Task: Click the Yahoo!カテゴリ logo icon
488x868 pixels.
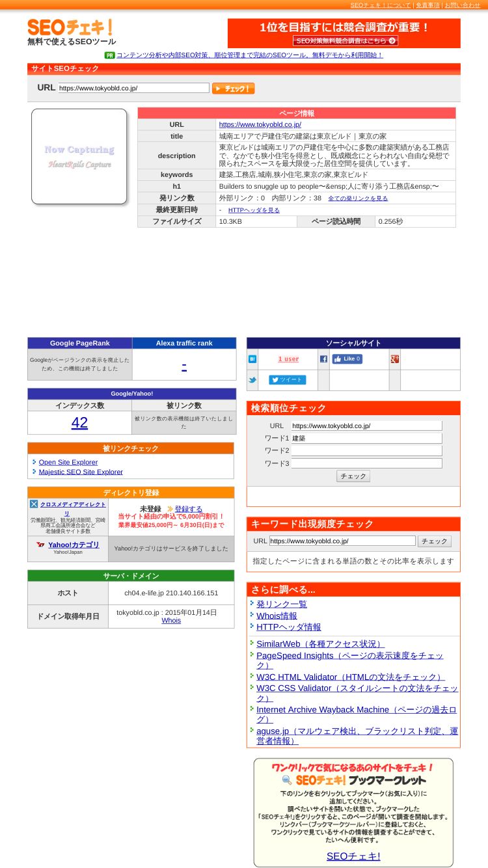Action: pos(41,545)
